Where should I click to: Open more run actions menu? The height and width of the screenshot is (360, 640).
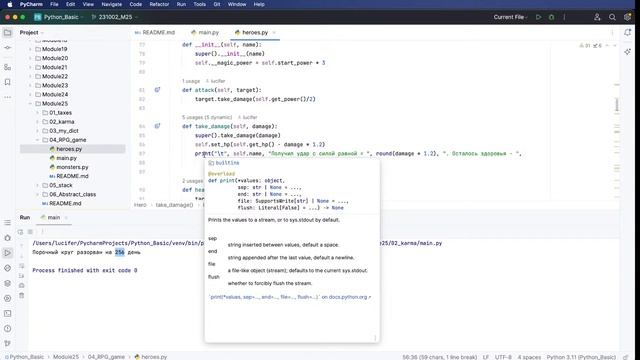564,17
